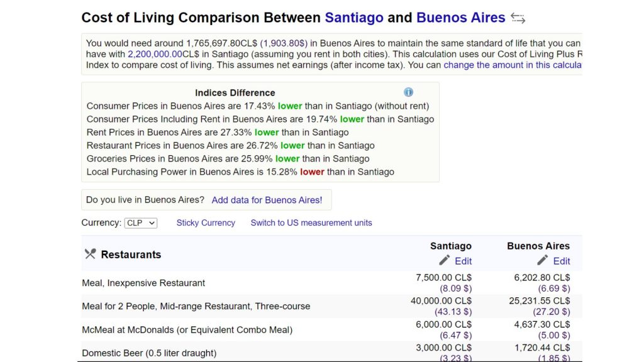
Task: Click 'Add data for Buenos Aires!' link
Action: point(267,200)
